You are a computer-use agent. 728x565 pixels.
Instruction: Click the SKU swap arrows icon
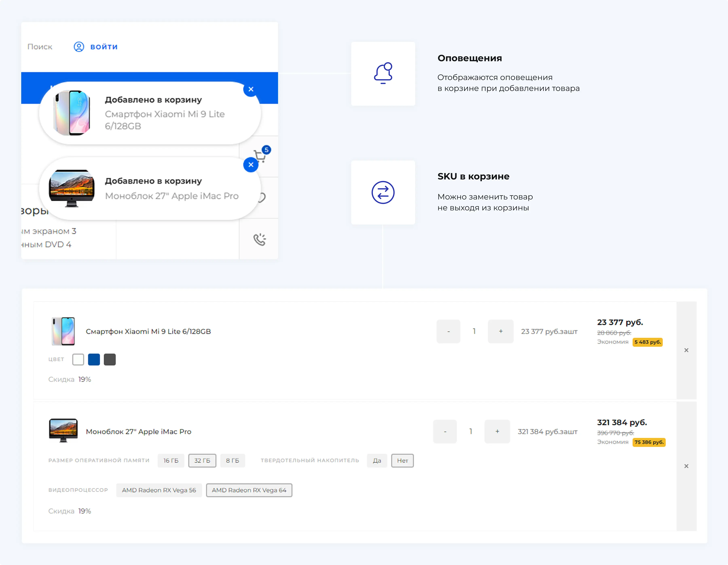pyautogui.click(x=383, y=193)
